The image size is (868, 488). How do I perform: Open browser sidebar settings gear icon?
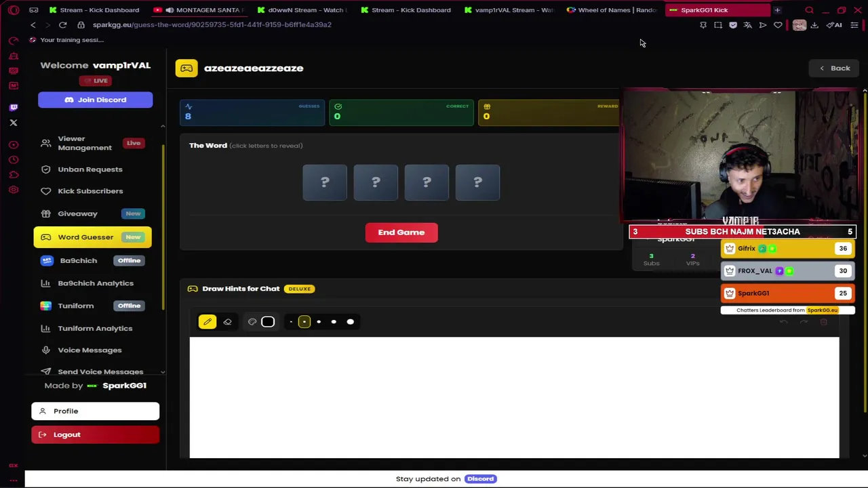(14, 190)
